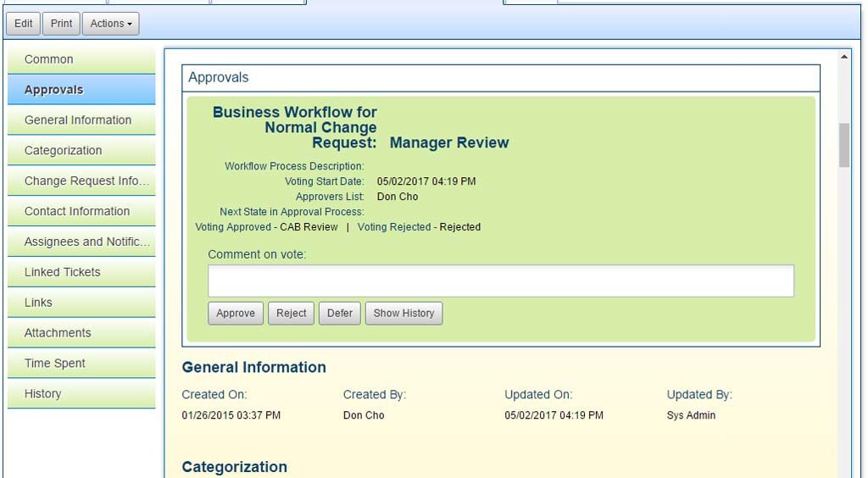868x478 pixels.
Task: Click the Print button
Action: click(61, 24)
